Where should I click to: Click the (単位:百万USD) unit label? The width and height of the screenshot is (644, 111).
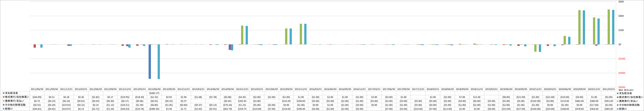coord(626,90)
